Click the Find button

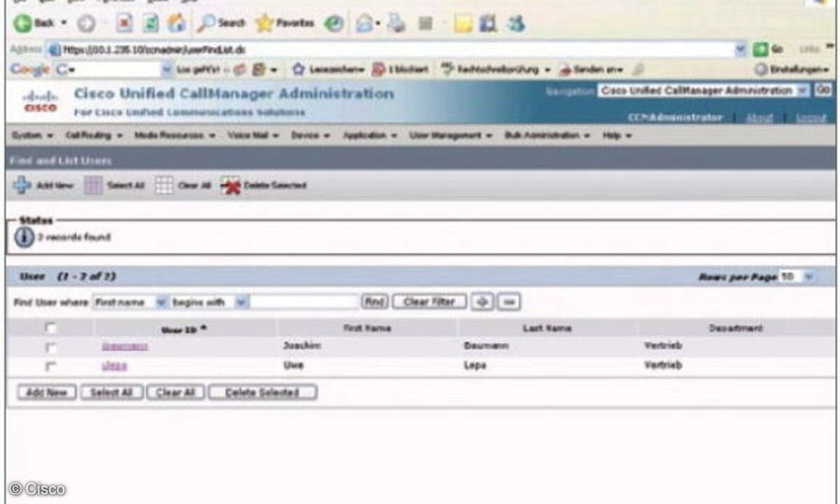(374, 302)
